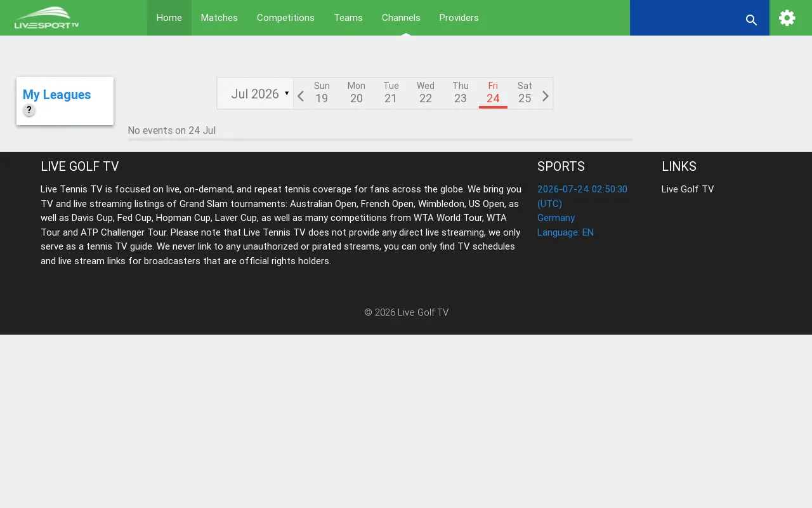
Task: Go to previous week with left chevron
Action: click(301, 97)
